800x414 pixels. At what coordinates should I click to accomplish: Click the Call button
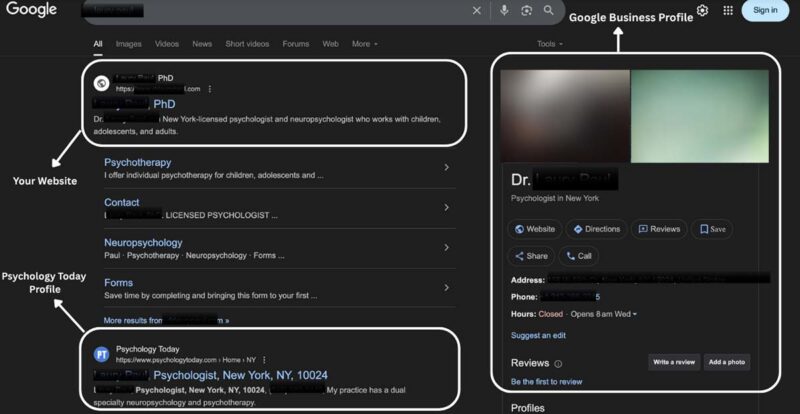point(579,256)
